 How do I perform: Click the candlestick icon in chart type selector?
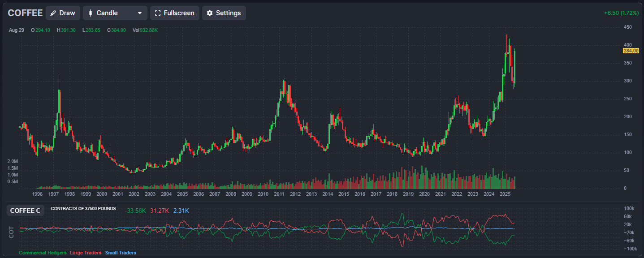[91, 13]
